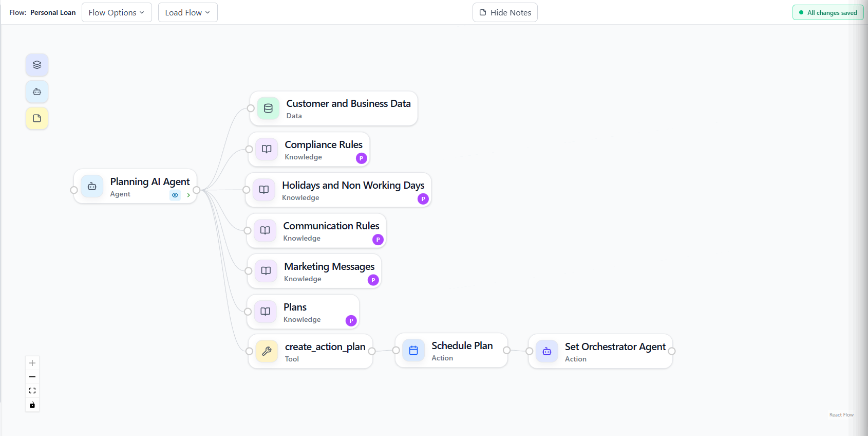Open the Load Flow dropdown
868x436 pixels.
coord(187,12)
